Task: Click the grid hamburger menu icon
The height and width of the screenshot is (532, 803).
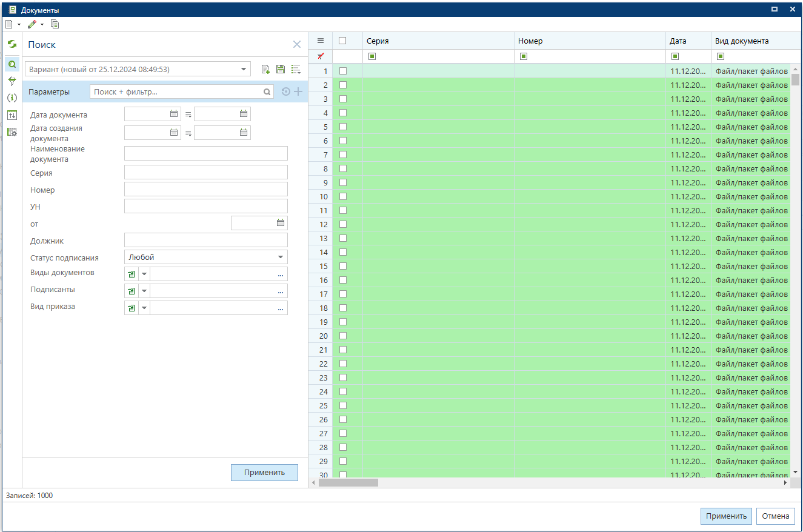Action: [321, 41]
